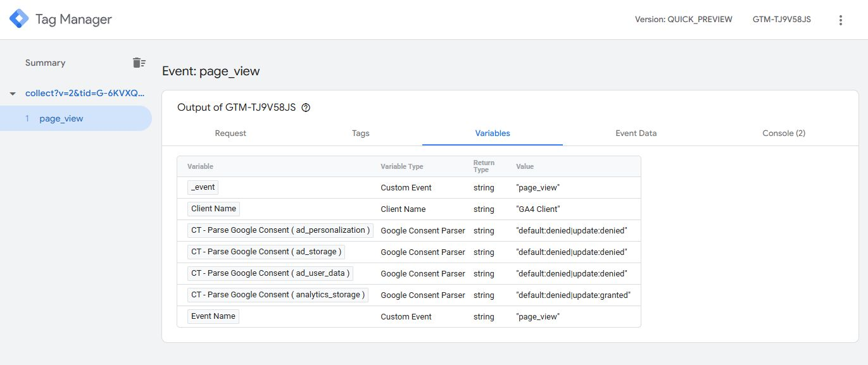Open the ad_personalization consent variable

pos(280,230)
